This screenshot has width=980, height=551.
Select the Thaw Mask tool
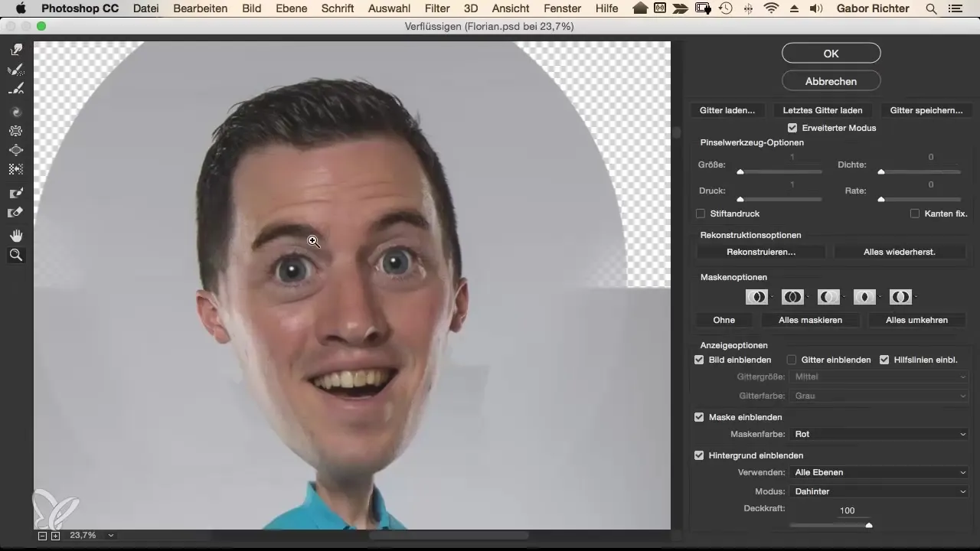(x=16, y=213)
